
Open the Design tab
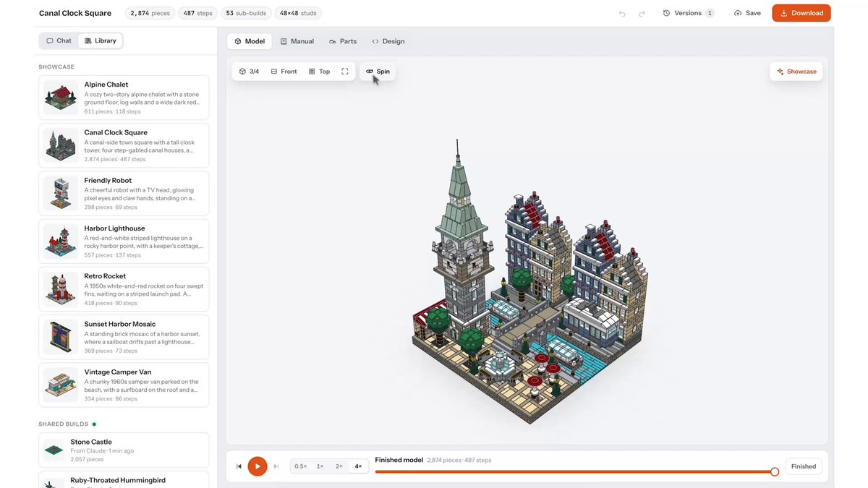pyautogui.click(x=388, y=41)
